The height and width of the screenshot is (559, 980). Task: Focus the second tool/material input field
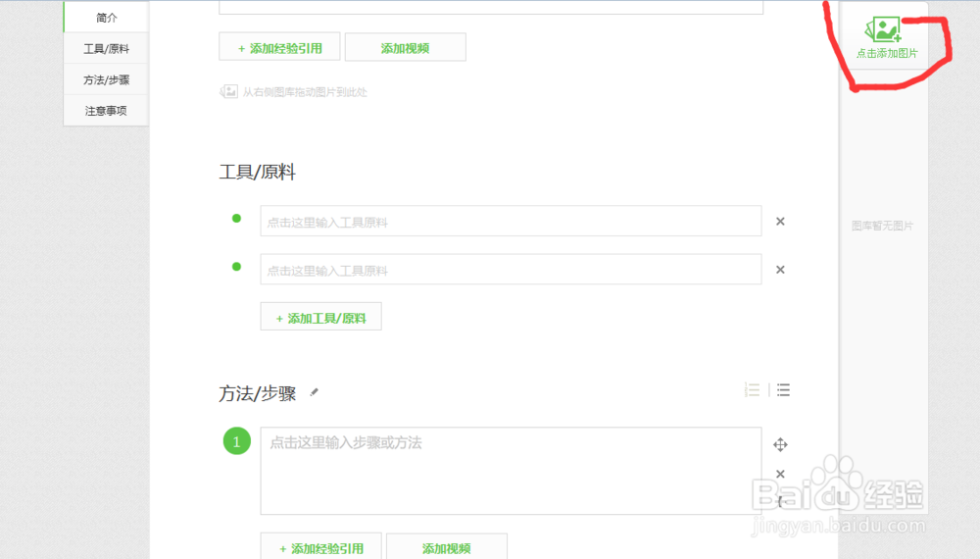click(x=511, y=270)
